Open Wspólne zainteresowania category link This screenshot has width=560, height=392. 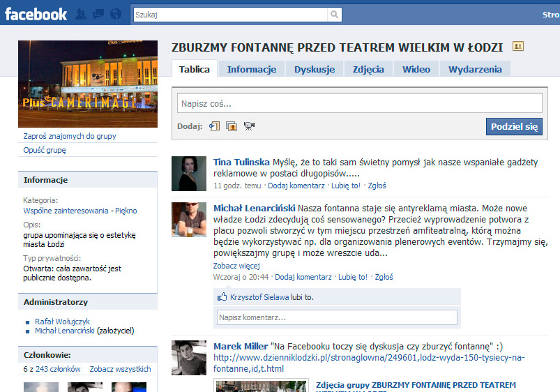click(66, 211)
